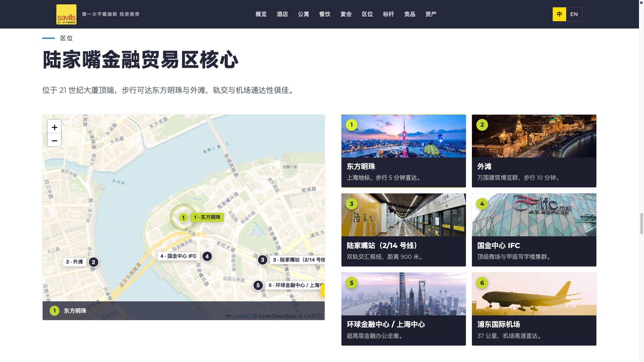Click the text '顶级商场与甲级写字楼集群。'
Viewport: 644px width, 362px height.
(514, 257)
